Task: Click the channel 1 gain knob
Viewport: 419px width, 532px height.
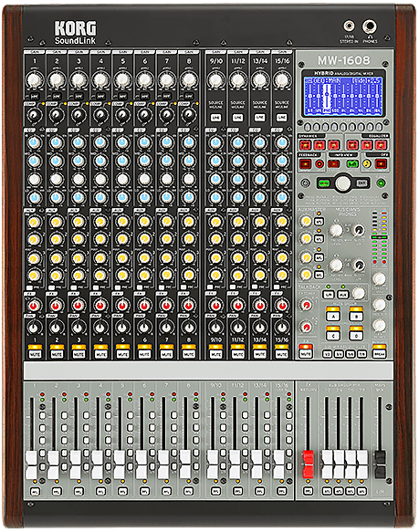Action: click(35, 80)
